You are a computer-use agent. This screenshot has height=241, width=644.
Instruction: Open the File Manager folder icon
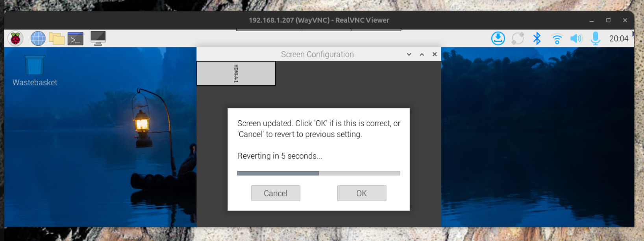pos(57,39)
